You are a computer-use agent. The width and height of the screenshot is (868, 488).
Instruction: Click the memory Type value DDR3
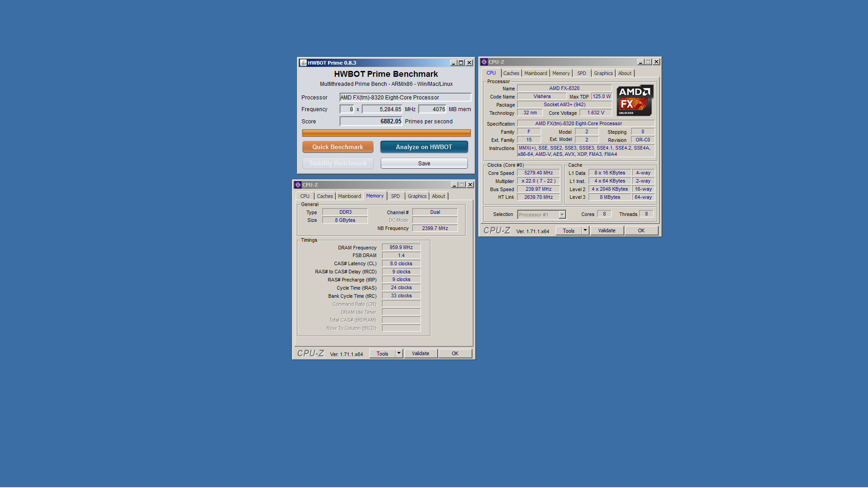pyautogui.click(x=345, y=212)
